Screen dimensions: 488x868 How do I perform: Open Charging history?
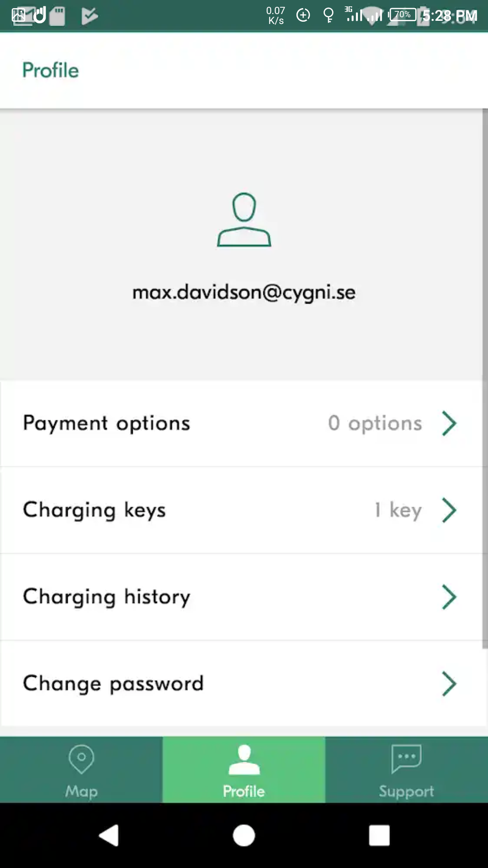(241, 597)
